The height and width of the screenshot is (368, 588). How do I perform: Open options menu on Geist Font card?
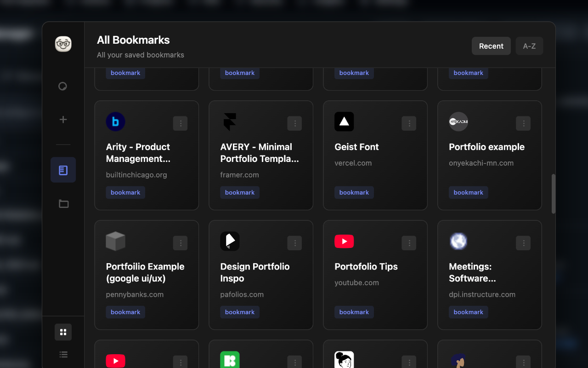(x=409, y=123)
